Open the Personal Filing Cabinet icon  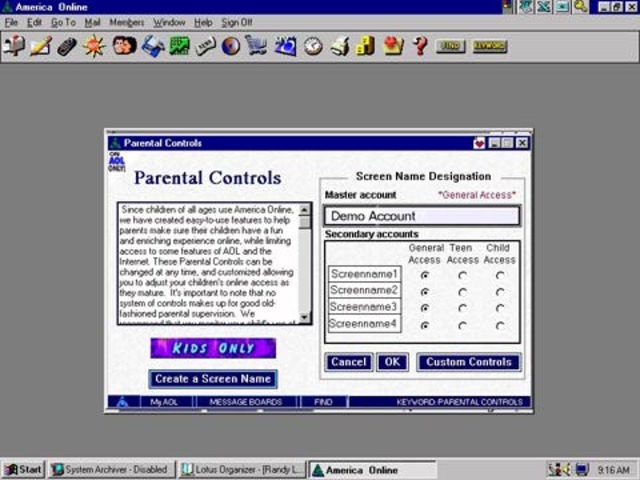[366, 46]
